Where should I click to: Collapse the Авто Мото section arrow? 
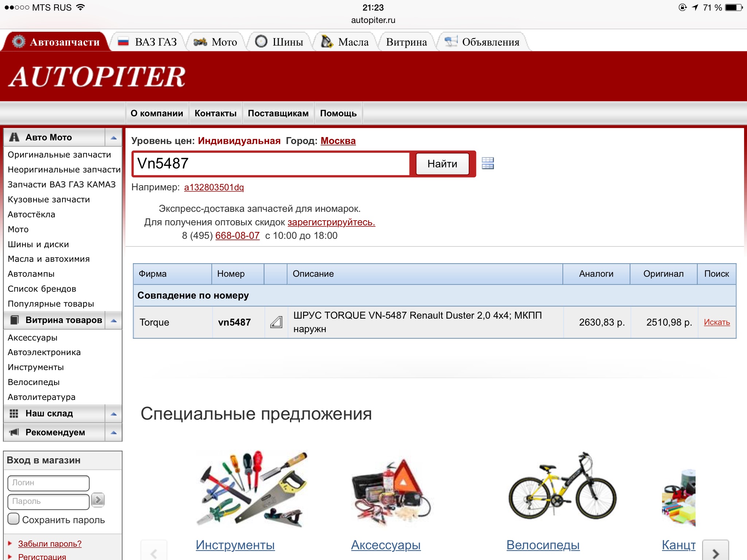(113, 137)
